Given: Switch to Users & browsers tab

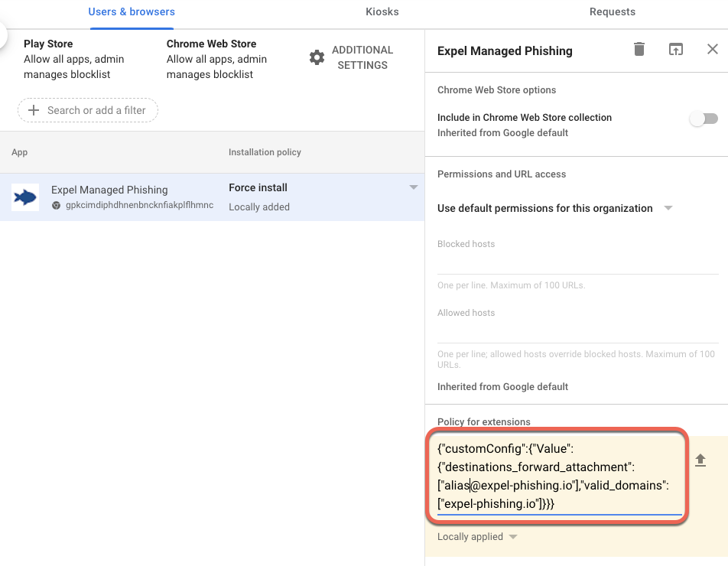Looking at the screenshot, I should [x=132, y=12].
